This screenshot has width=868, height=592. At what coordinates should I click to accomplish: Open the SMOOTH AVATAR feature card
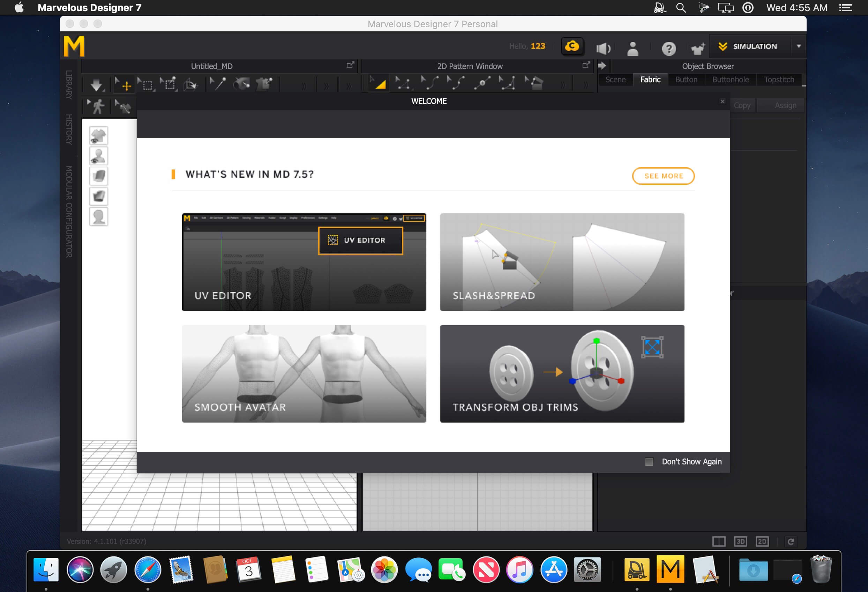tap(304, 374)
